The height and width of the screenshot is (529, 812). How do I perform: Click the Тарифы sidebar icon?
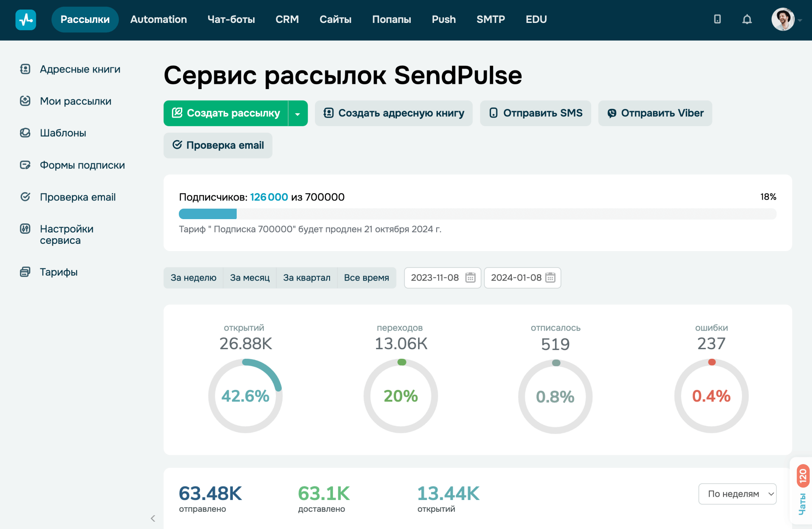pyautogui.click(x=25, y=272)
